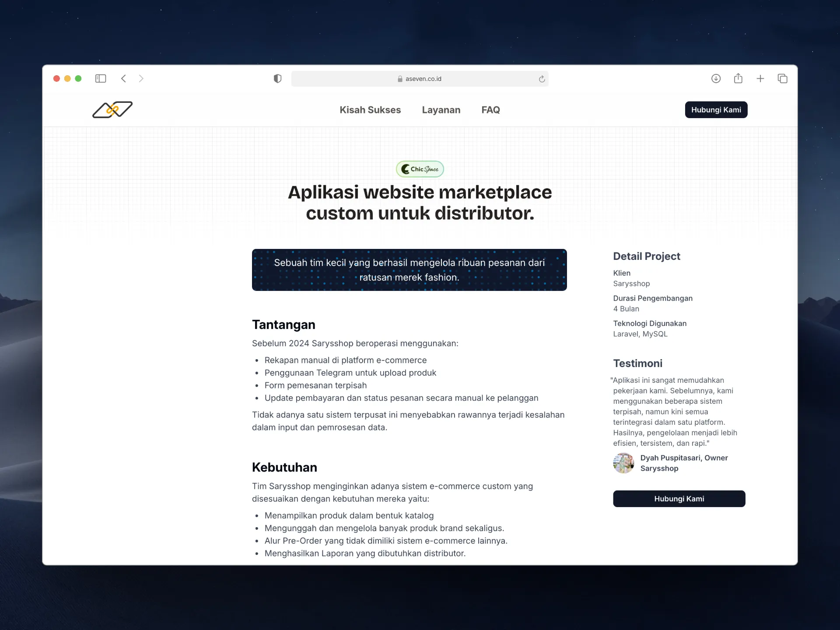The height and width of the screenshot is (630, 840).
Task: Click the sidebar Hubungi Kami button
Action: 679,499
